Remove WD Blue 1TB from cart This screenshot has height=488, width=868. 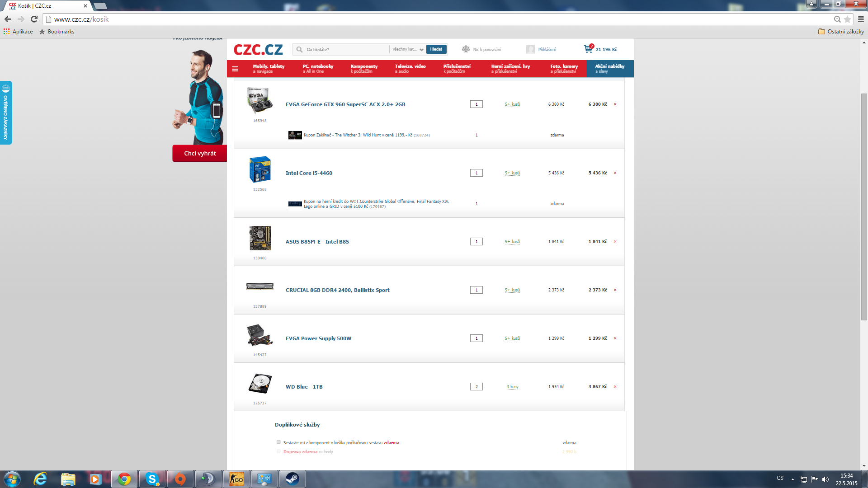click(x=615, y=387)
